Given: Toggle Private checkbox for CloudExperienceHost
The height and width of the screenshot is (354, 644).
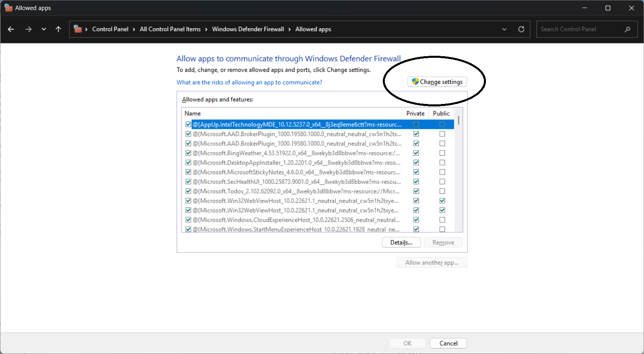Looking at the screenshot, I should click(416, 220).
